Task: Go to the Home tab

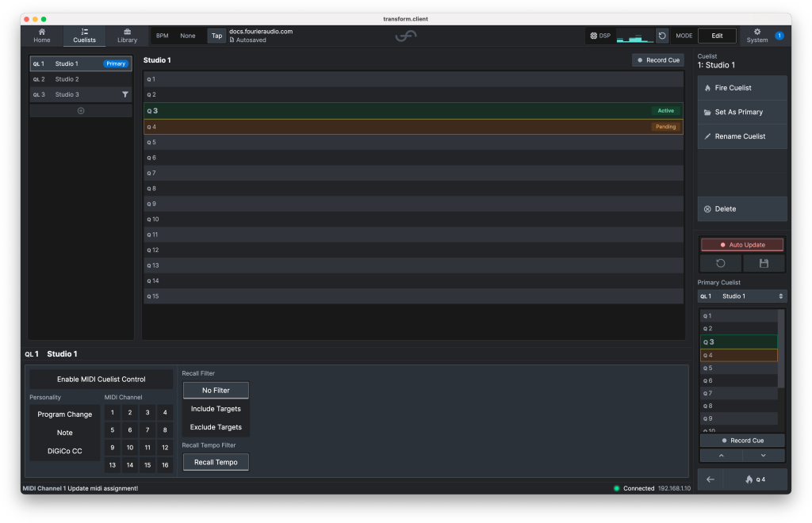Action: pos(42,36)
